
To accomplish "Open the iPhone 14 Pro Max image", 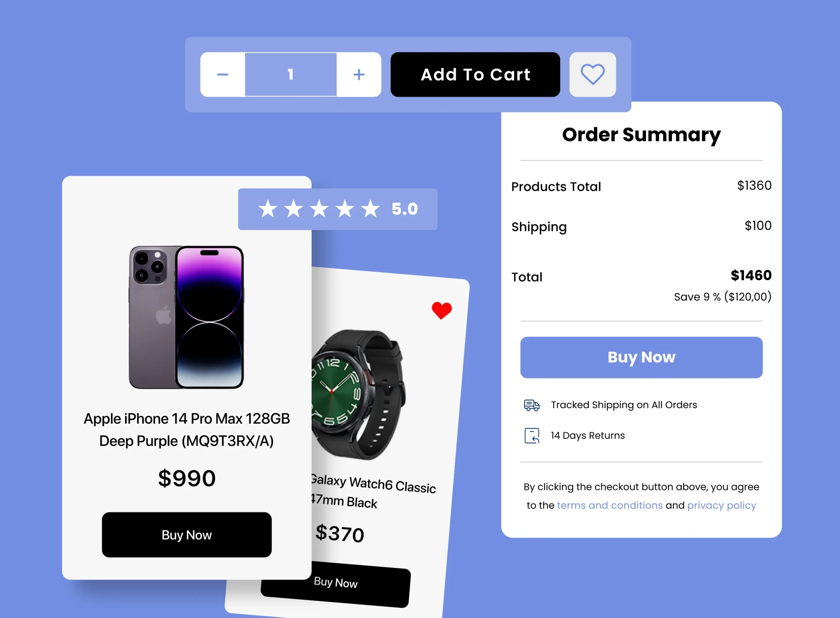I will pyautogui.click(x=186, y=317).
